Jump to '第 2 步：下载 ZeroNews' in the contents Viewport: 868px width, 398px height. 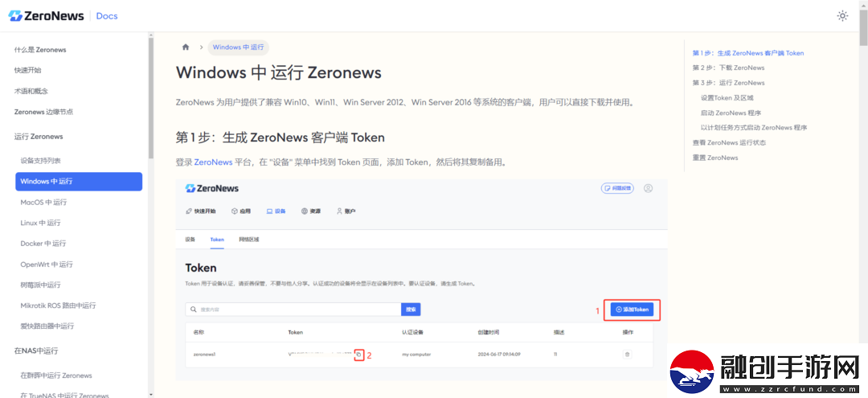click(728, 68)
